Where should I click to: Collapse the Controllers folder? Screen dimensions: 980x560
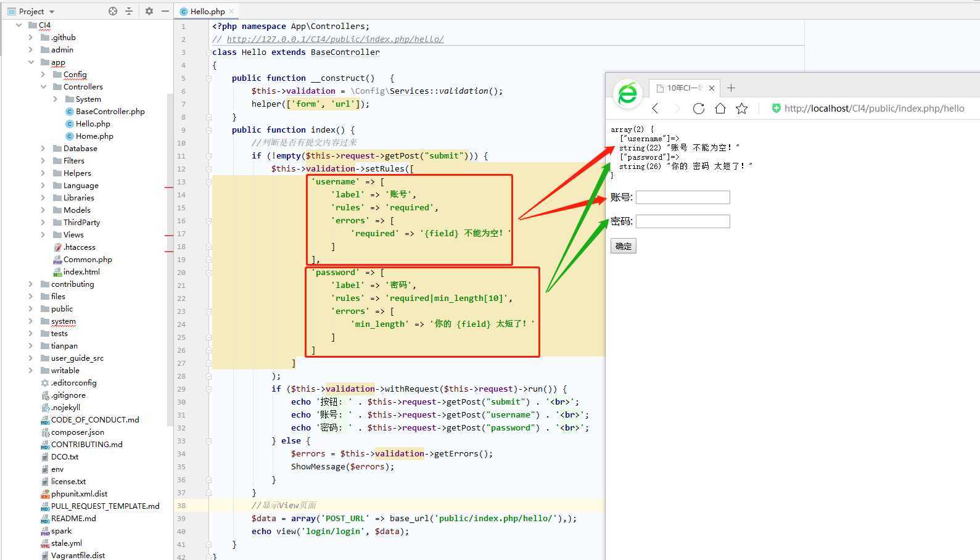[43, 87]
